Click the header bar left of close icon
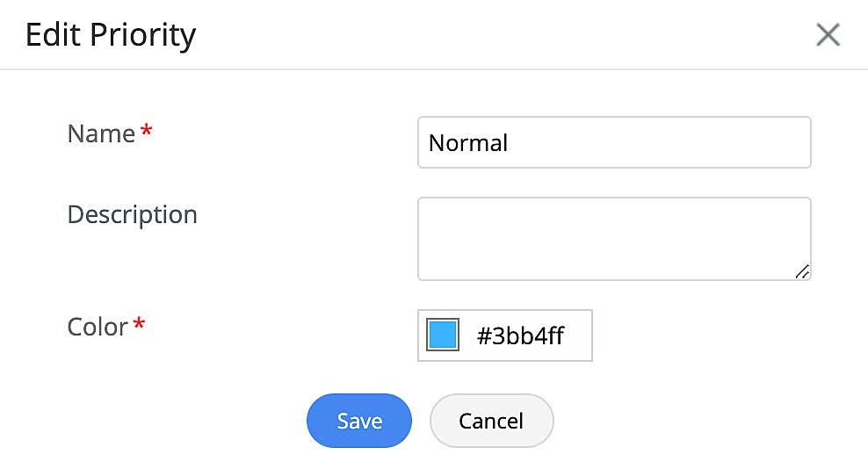This screenshot has height=476, width=868. click(527, 35)
